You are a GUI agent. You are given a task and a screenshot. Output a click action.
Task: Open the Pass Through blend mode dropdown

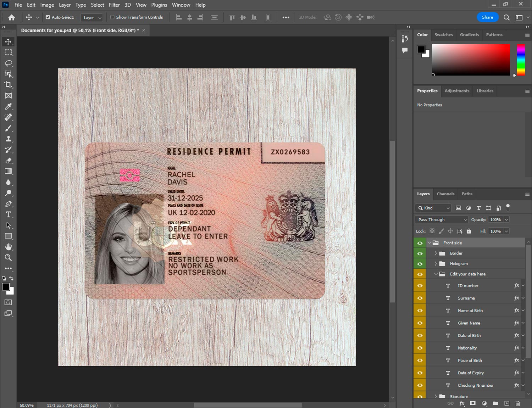[441, 219]
